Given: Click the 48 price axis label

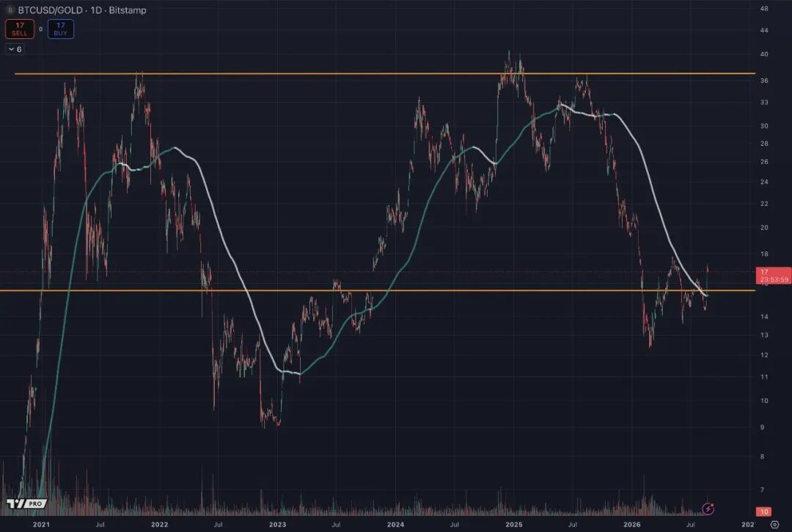Looking at the screenshot, I should pos(764,9).
